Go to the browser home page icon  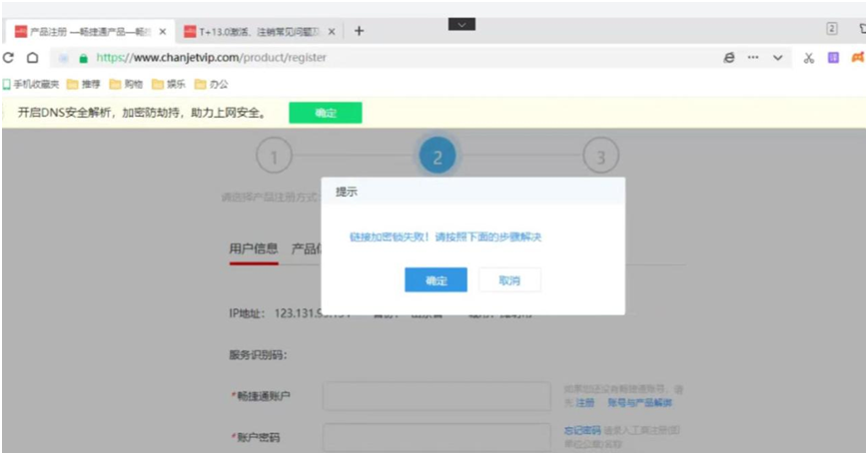click(x=33, y=58)
